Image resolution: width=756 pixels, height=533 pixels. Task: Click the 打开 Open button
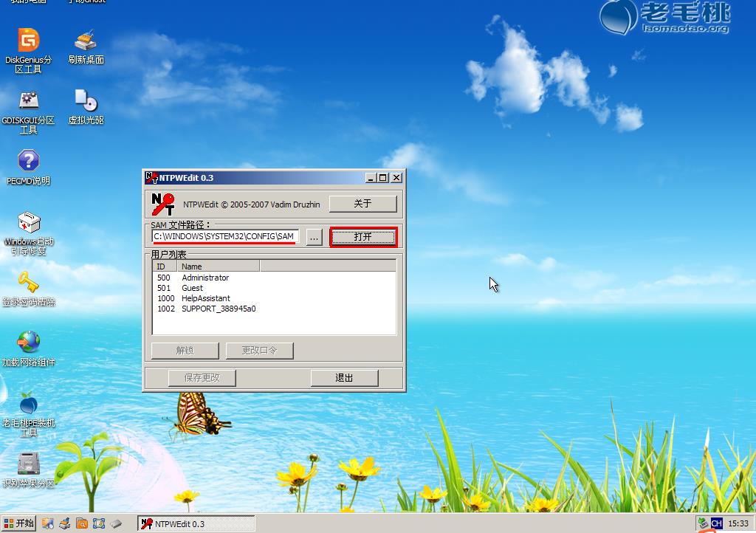click(x=363, y=237)
